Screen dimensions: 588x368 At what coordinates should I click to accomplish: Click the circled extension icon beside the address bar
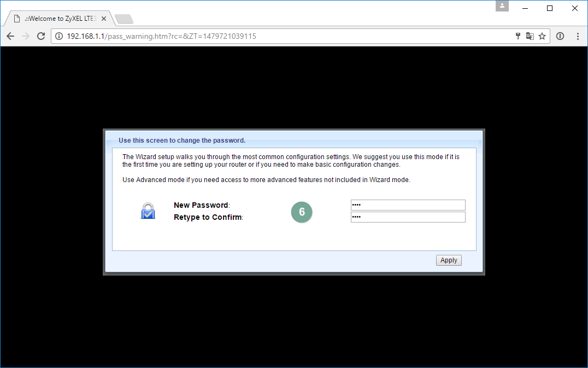click(560, 36)
